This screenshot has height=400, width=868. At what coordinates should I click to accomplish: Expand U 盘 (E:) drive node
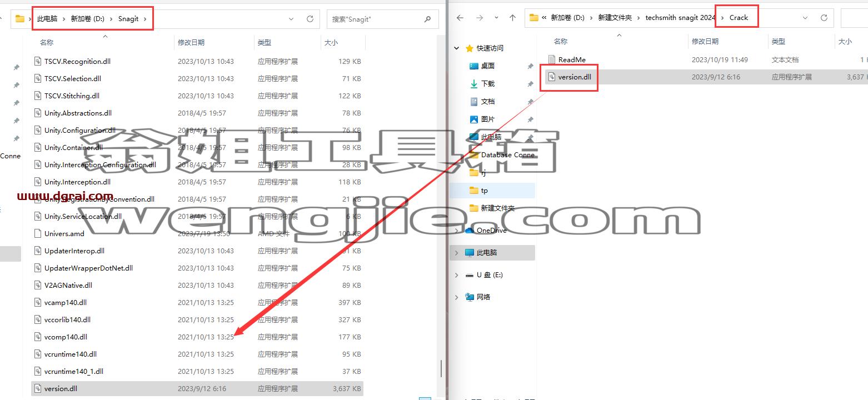tap(457, 274)
